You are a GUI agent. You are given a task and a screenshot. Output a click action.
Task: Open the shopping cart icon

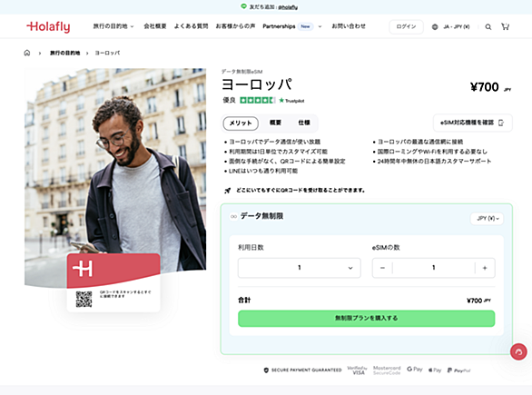(505, 26)
